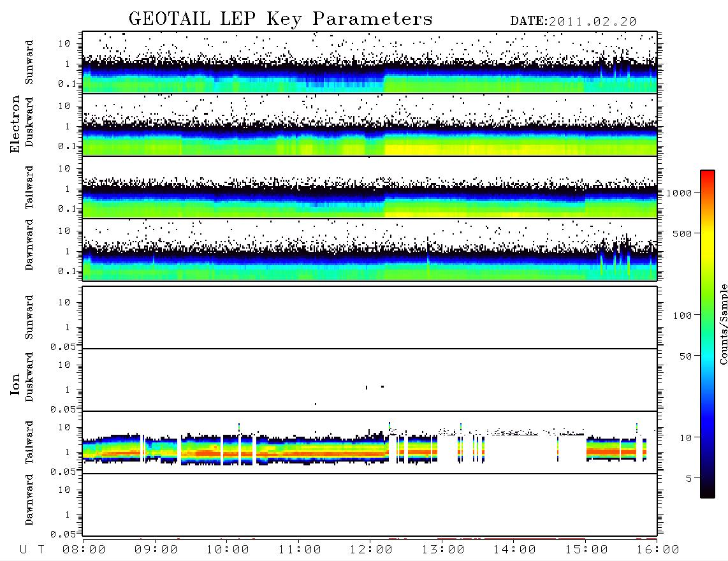Screen dimensions: 728x561
Task: Click the 14:00 time tick label
Action: coord(514,550)
